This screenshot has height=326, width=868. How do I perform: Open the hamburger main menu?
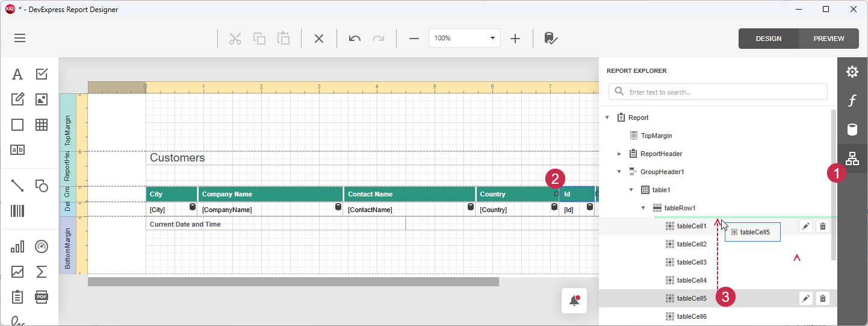click(20, 38)
